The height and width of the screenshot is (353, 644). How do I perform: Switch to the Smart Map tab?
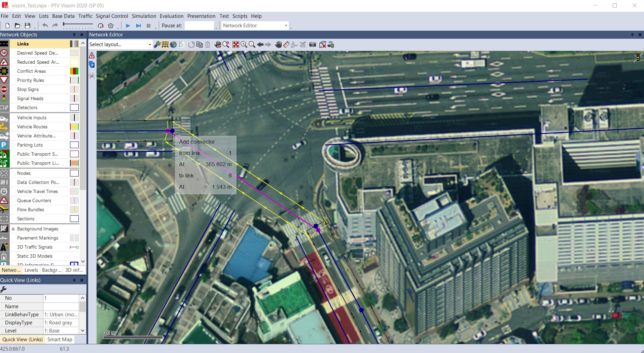point(60,340)
